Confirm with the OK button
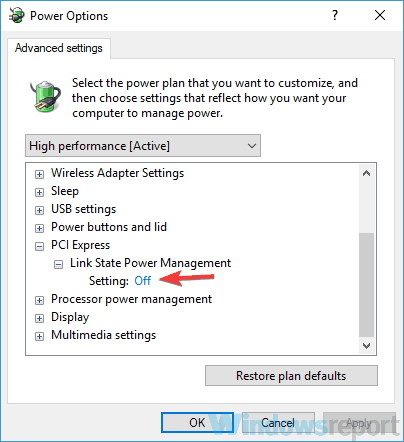The image size is (404, 442). click(x=197, y=423)
